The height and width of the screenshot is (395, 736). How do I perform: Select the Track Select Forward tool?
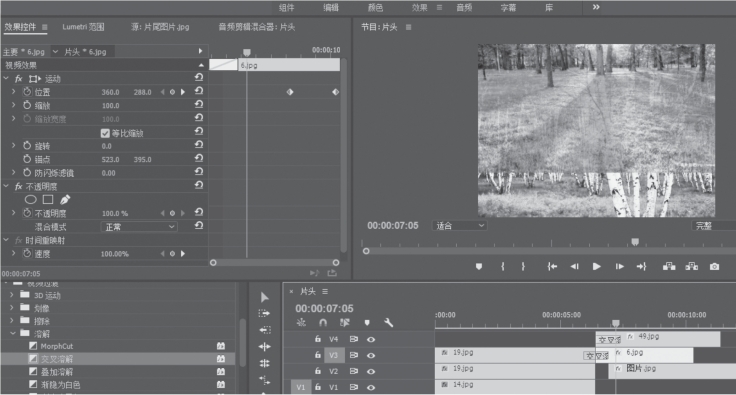pos(264,313)
